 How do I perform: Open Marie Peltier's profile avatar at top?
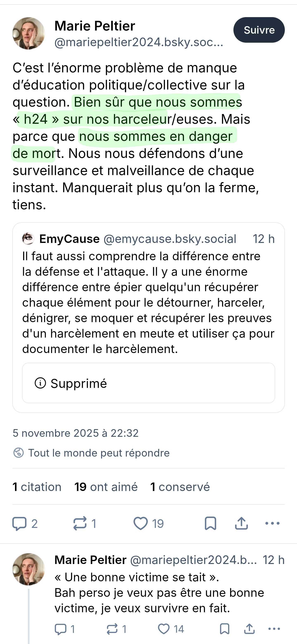tap(29, 33)
